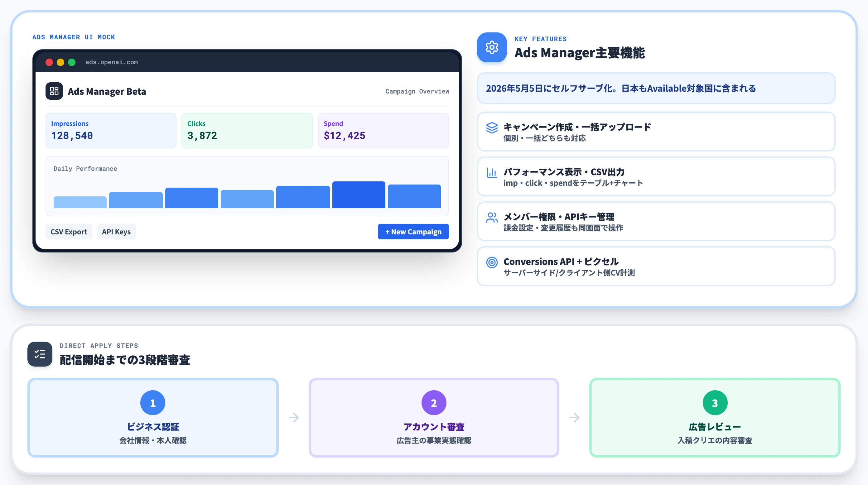Click 広告主の事業実態確認 step description
868x485 pixels.
434,440
